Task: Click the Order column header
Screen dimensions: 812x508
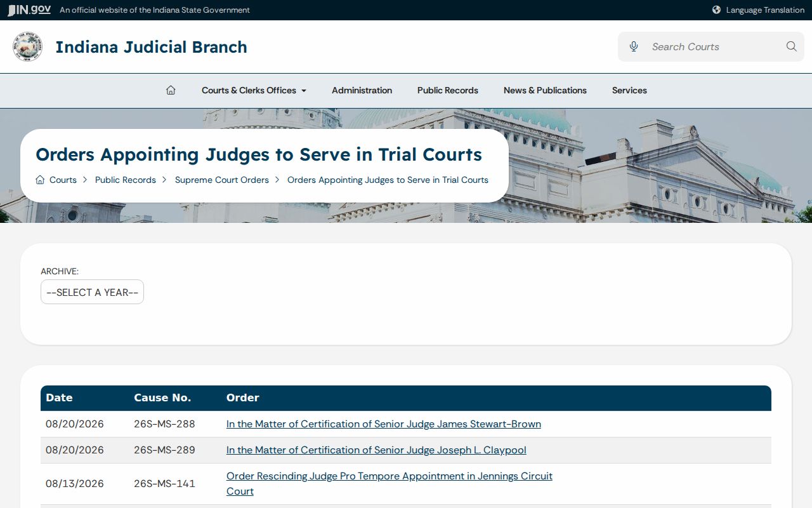Action: [243, 398]
